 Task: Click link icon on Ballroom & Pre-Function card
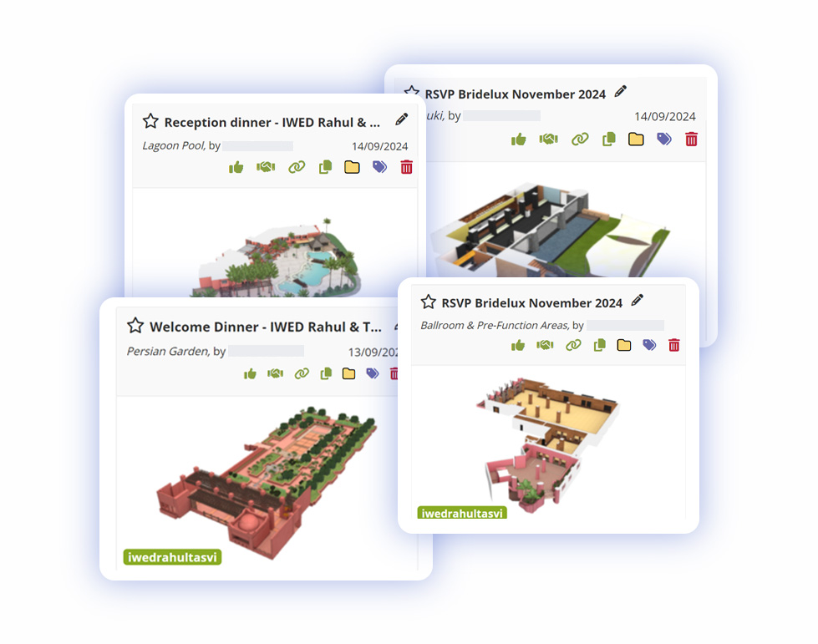(573, 345)
